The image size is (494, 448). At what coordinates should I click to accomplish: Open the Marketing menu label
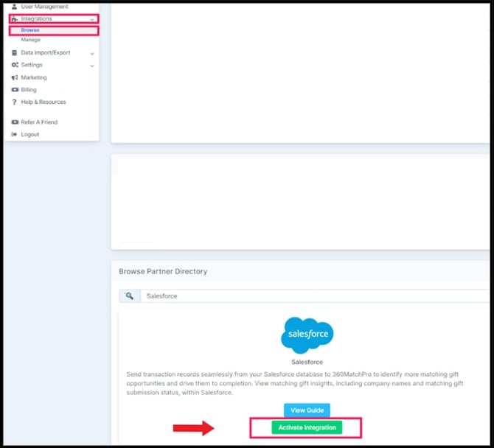point(34,77)
